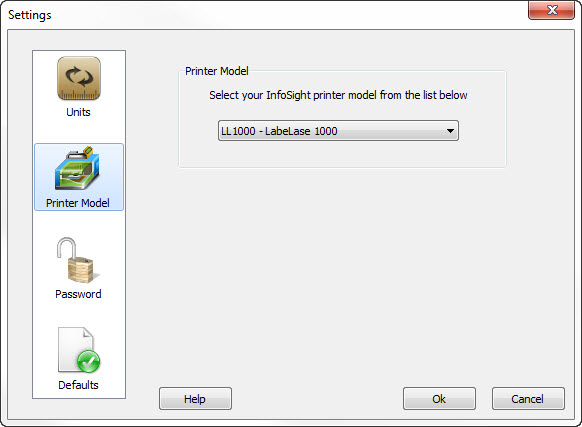The height and width of the screenshot is (427, 582).
Task: Open the Password padlock icon
Action: click(x=77, y=260)
